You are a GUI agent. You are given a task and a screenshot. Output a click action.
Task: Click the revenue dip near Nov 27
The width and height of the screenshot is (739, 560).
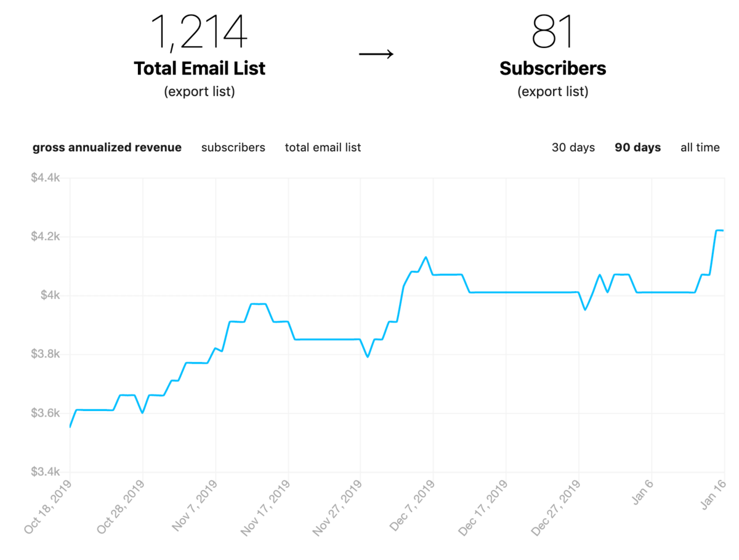368,356
